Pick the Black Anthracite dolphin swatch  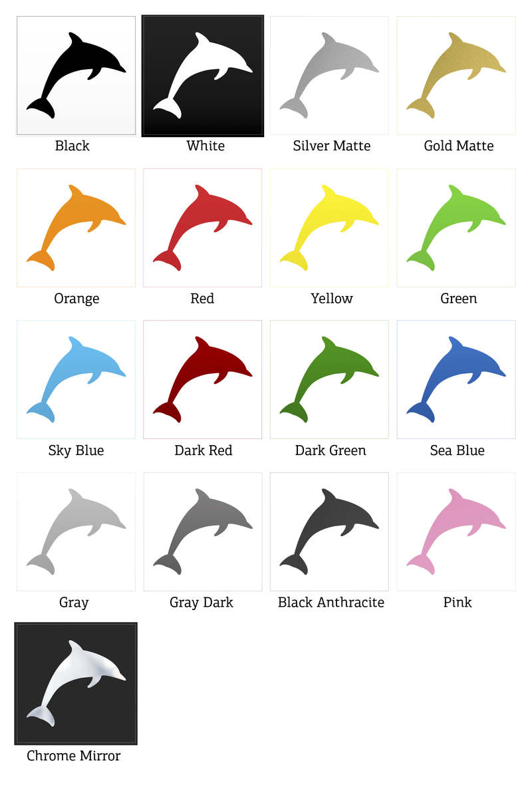click(329, 532)
